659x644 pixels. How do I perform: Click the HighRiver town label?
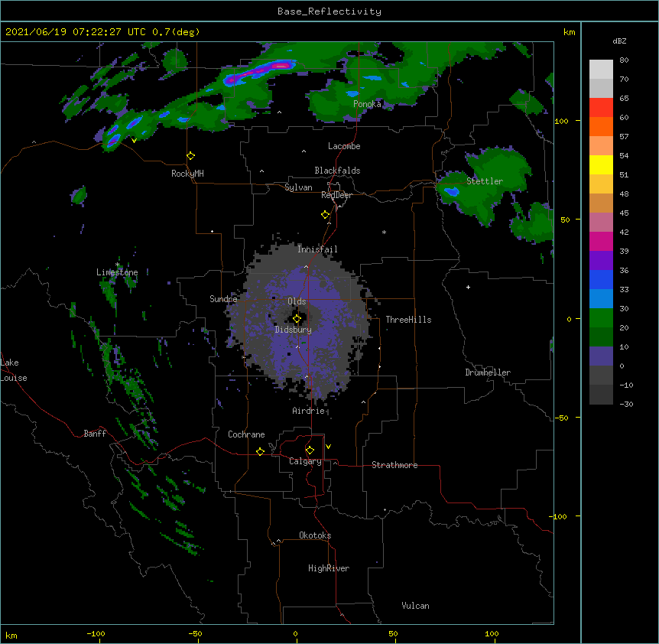click(329, 568)
